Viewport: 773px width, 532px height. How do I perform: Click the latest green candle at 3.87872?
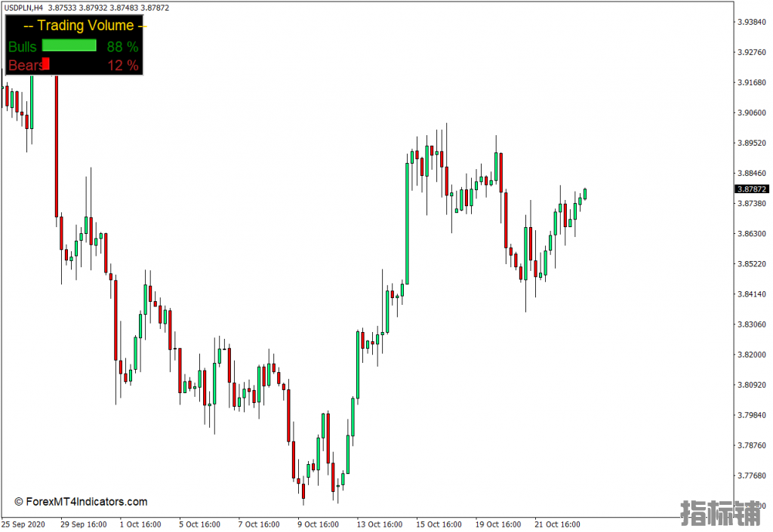pos(585,194)
